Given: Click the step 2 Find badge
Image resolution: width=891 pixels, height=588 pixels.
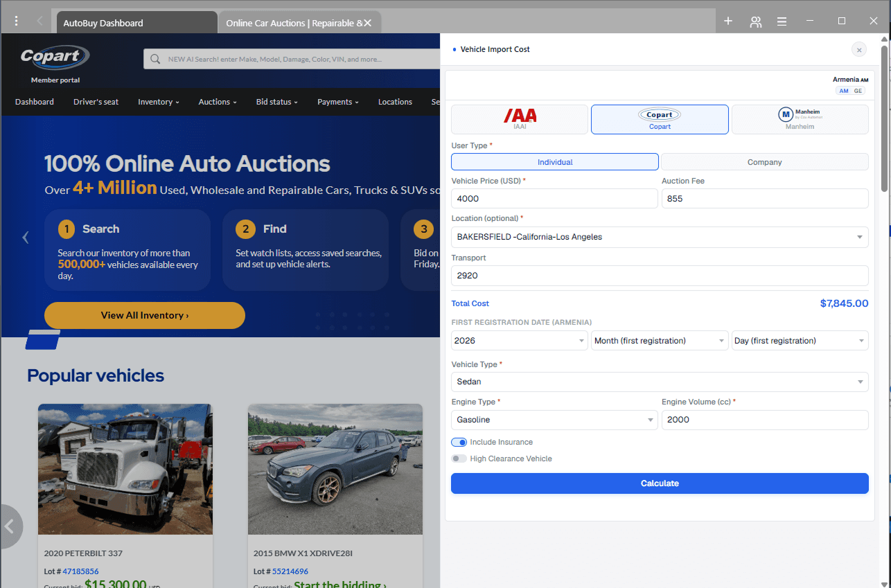Looking at the screenshot, I should pyautogui.click(x=245, y=229).
